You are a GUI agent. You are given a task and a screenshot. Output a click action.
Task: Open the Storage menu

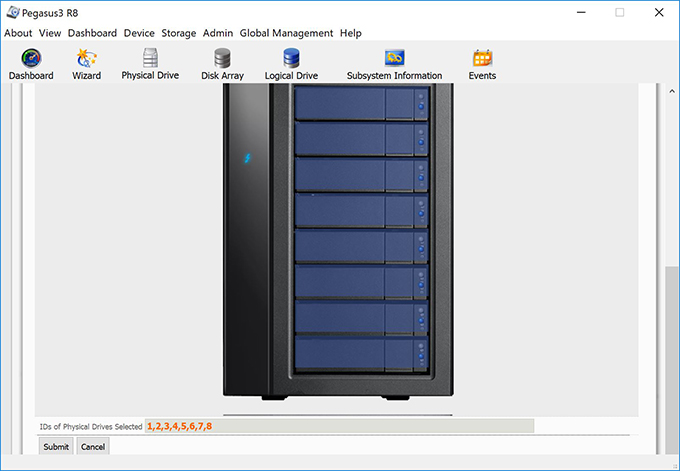coord(179,33)
